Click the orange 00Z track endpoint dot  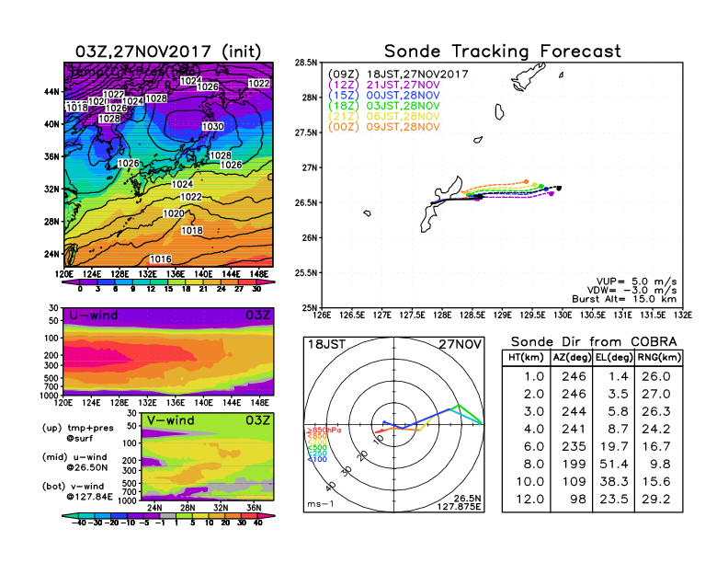(526, 181)
